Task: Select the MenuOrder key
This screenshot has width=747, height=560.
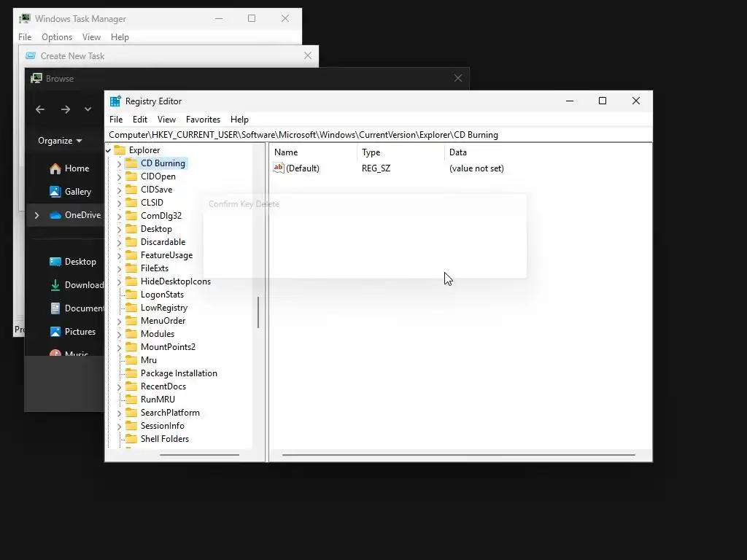Action: click(x=163, y=321)
